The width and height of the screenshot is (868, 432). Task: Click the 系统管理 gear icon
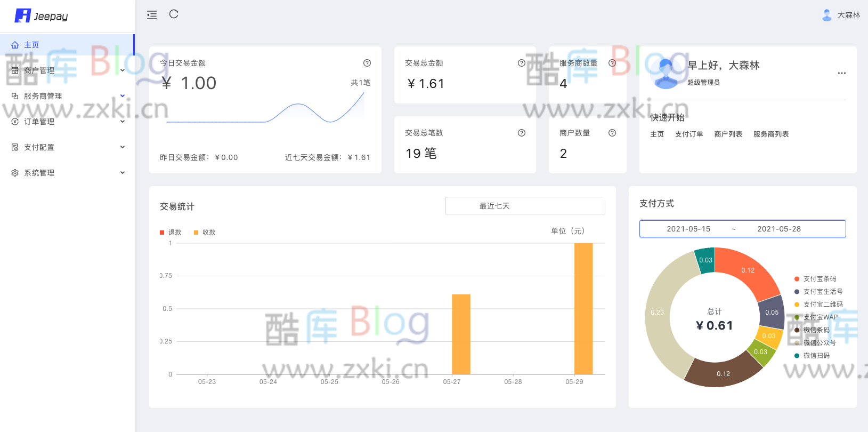pos(15,173)
